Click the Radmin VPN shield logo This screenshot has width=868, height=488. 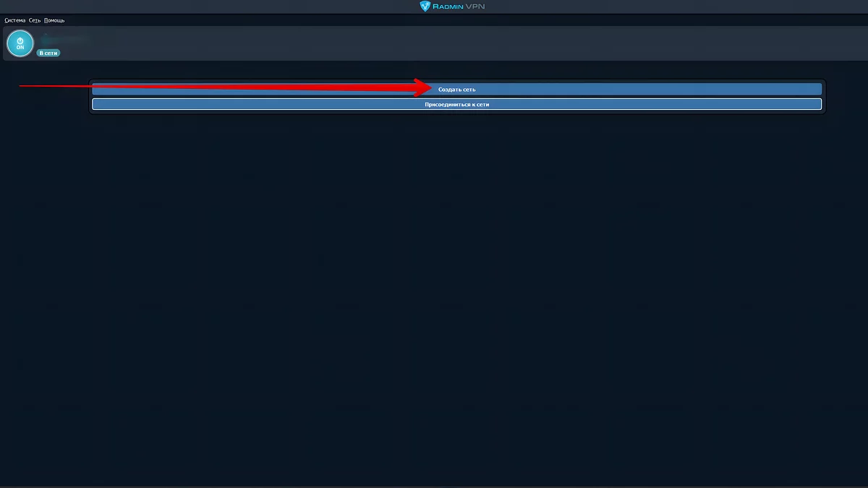click(425, 7)
